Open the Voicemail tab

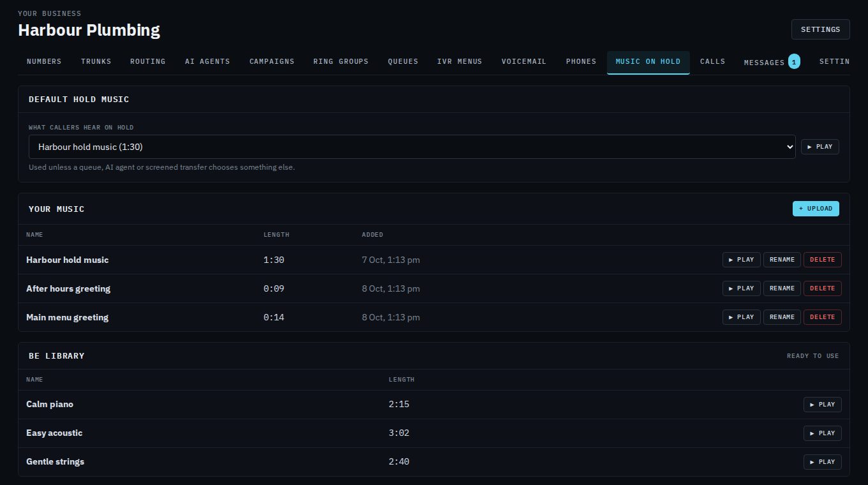523,62
